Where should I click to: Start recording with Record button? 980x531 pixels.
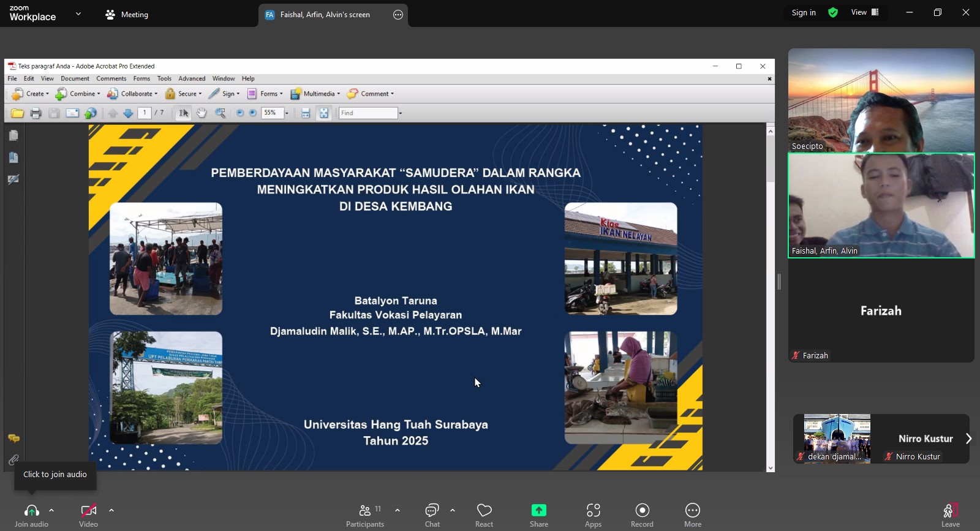(x=642, y=514)
